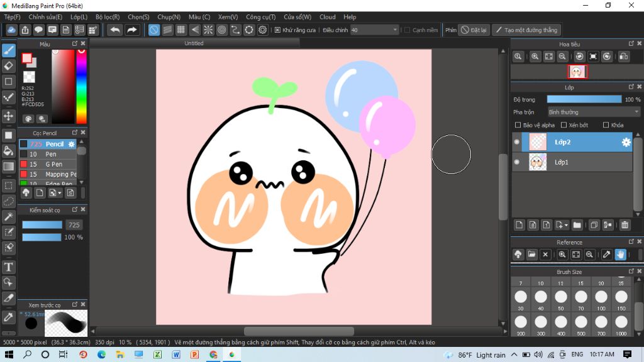Click zoom in icon in Hoa tiêu panel
The height and width of the screenshot is (362, 644).
pyautogui.click(x=535, y=57)
